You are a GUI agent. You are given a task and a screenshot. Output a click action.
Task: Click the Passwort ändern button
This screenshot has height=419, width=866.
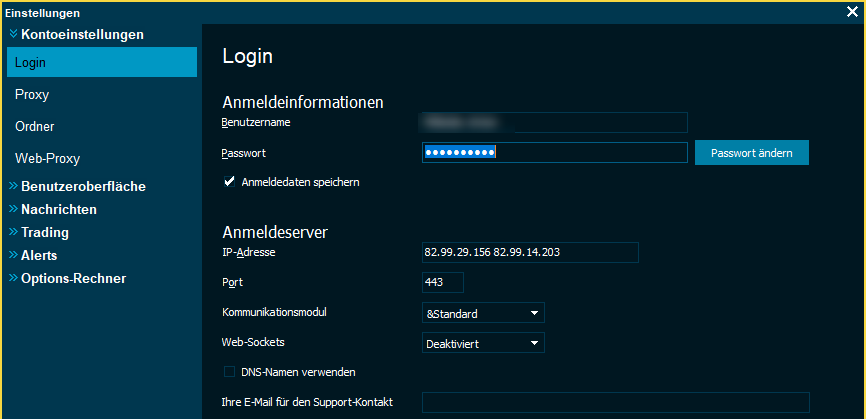click(752, 153)
